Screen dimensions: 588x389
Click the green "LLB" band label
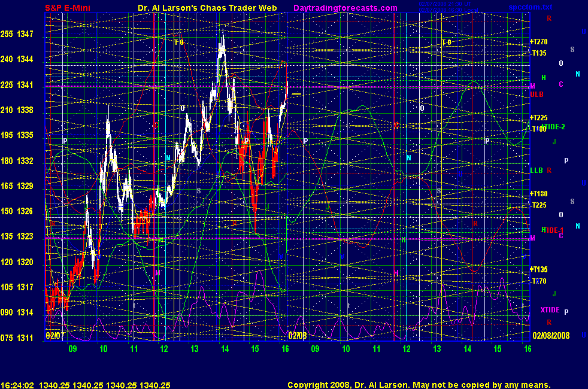click(537, 170)
